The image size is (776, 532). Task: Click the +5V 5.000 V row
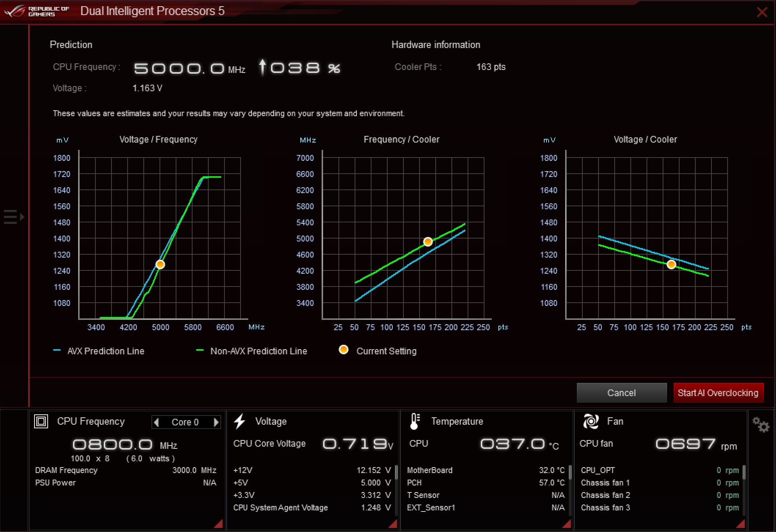click(x=312, y=483)
